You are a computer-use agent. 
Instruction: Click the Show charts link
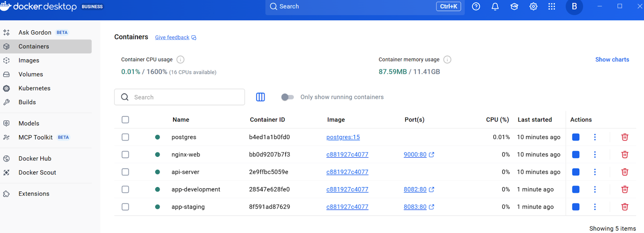pos(612,60)
